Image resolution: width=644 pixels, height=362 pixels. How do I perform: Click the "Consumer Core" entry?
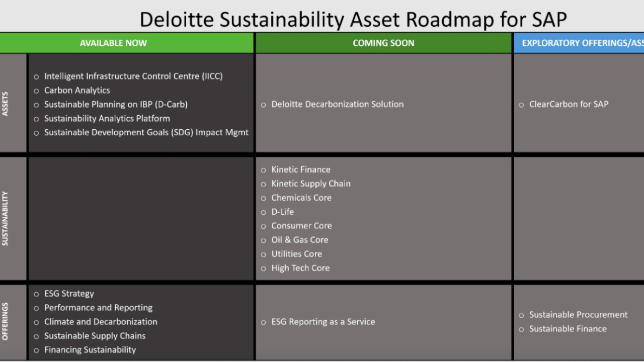tap(301, 226)
